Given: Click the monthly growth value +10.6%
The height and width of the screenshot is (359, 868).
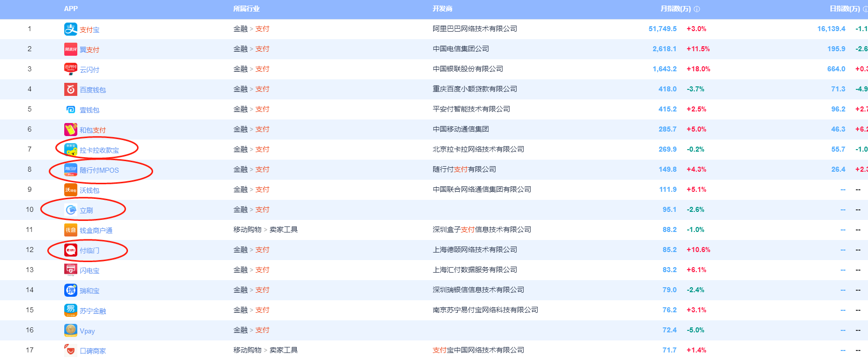Looking at the screenshot, I should point(698,250).
